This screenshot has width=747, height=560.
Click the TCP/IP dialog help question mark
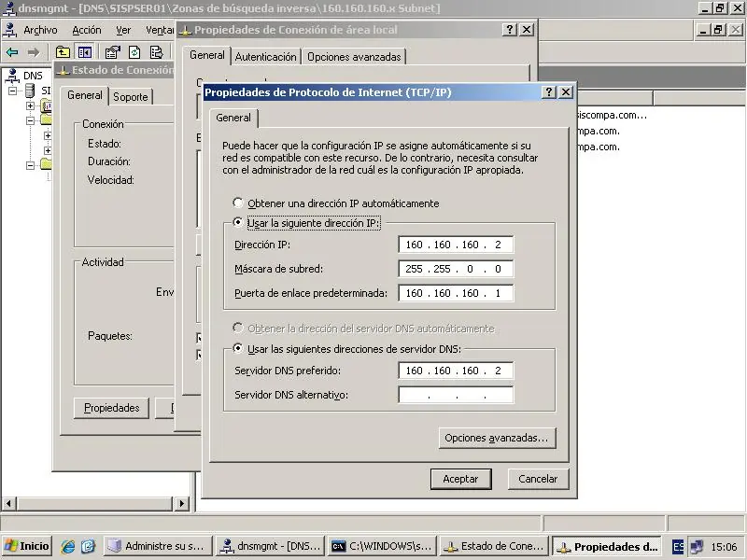pos(549,91)
